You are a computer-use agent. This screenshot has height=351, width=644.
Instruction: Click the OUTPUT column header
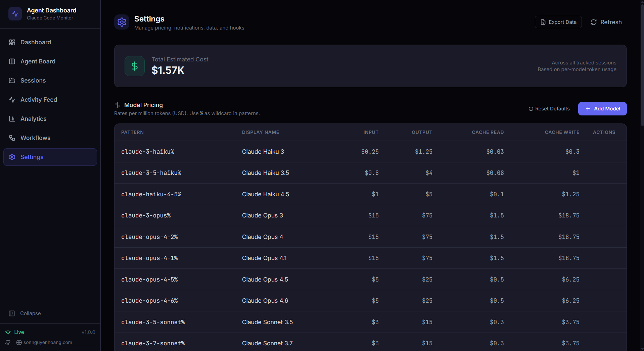coord(422,132)
